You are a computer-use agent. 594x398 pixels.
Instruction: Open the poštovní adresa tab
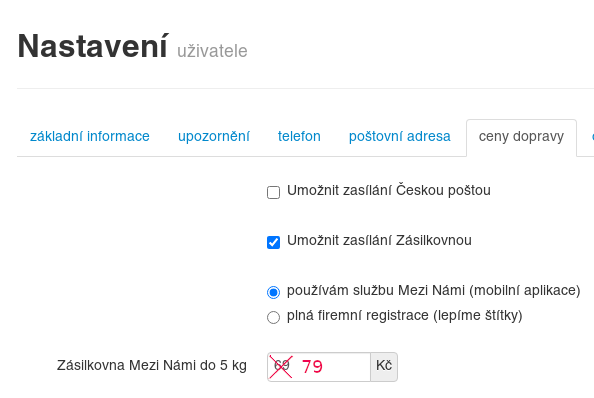click(x=400, y=136)
